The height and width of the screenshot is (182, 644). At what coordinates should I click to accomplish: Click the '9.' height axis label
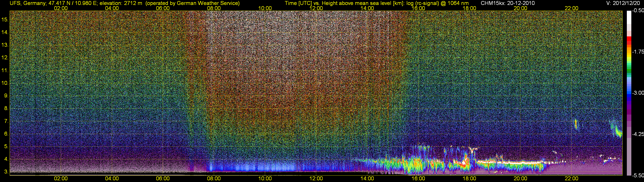[6, 96]
